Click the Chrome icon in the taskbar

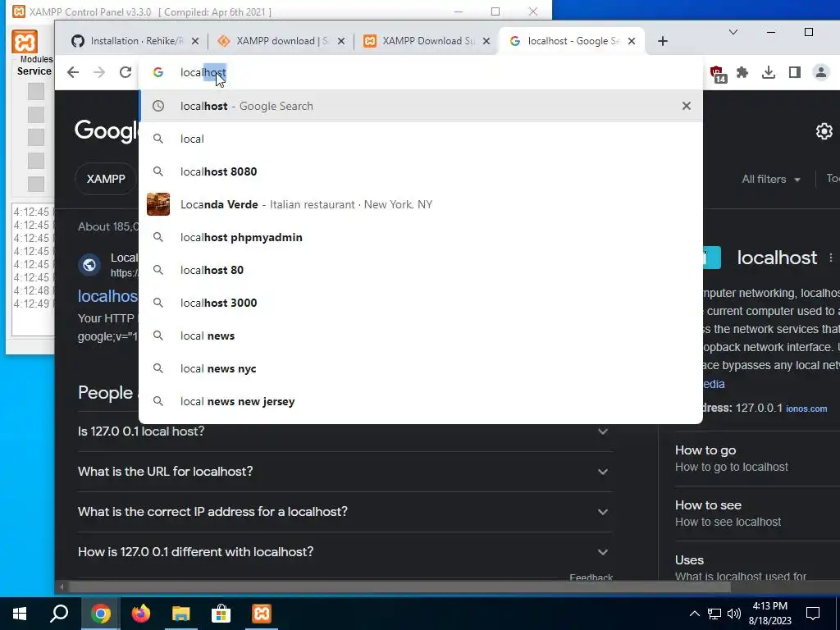point(100,614)
